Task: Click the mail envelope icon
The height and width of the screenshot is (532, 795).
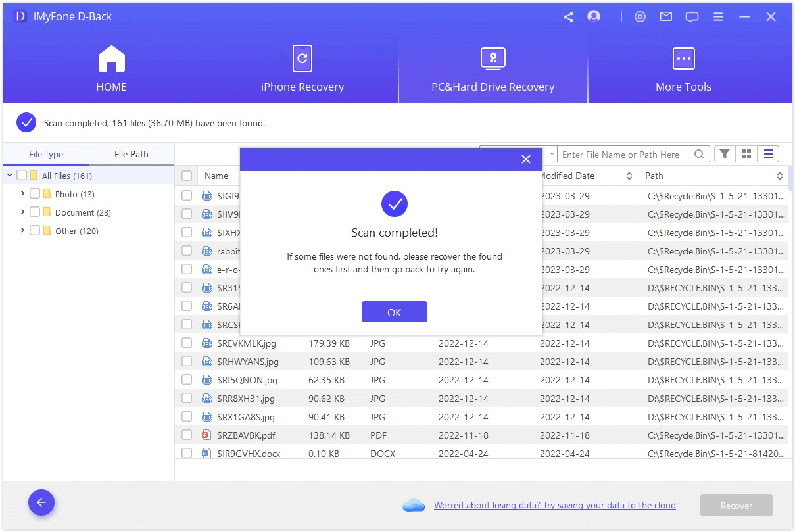Action: [666, 17]
